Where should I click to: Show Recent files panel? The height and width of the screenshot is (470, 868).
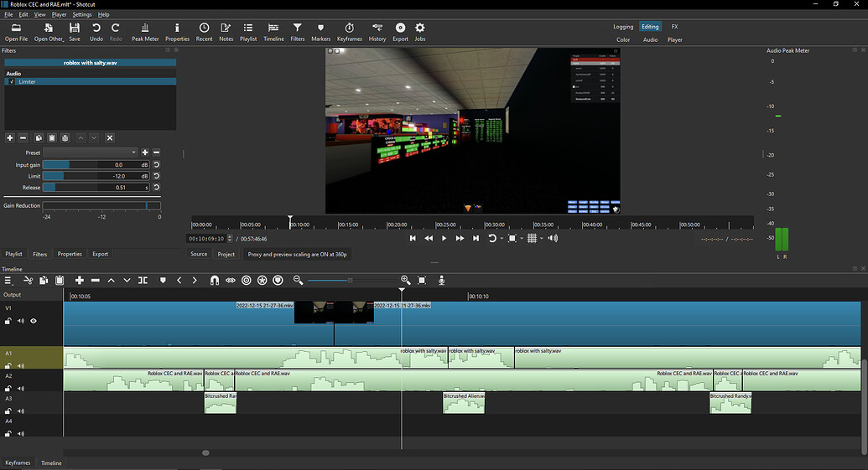tap(204, 32)
